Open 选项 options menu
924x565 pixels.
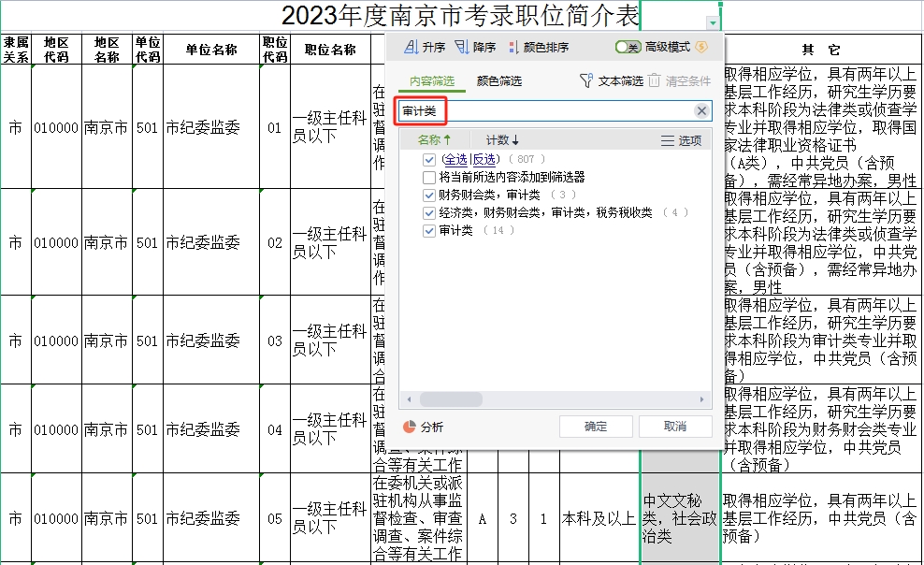[x=681, y=141]
